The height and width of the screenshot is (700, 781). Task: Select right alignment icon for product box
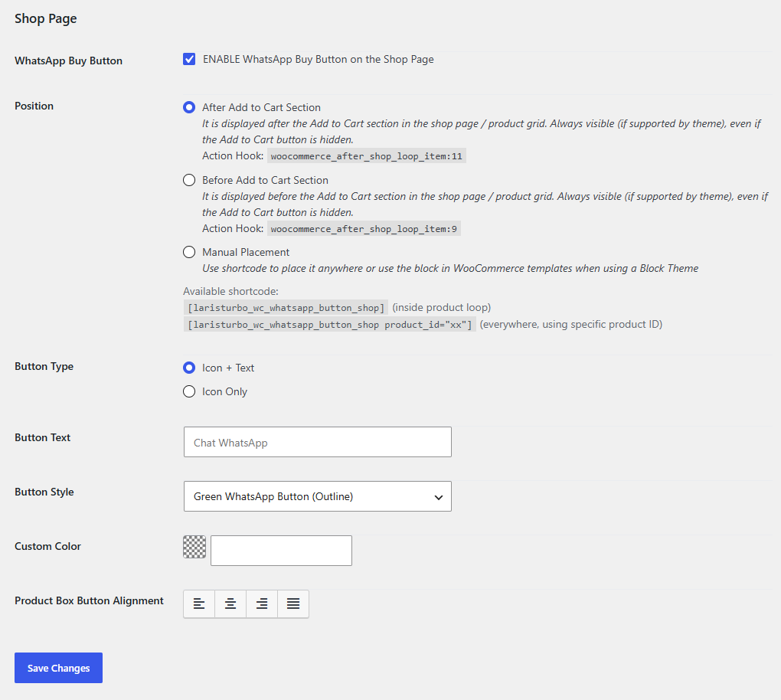(x=262, y=604)
